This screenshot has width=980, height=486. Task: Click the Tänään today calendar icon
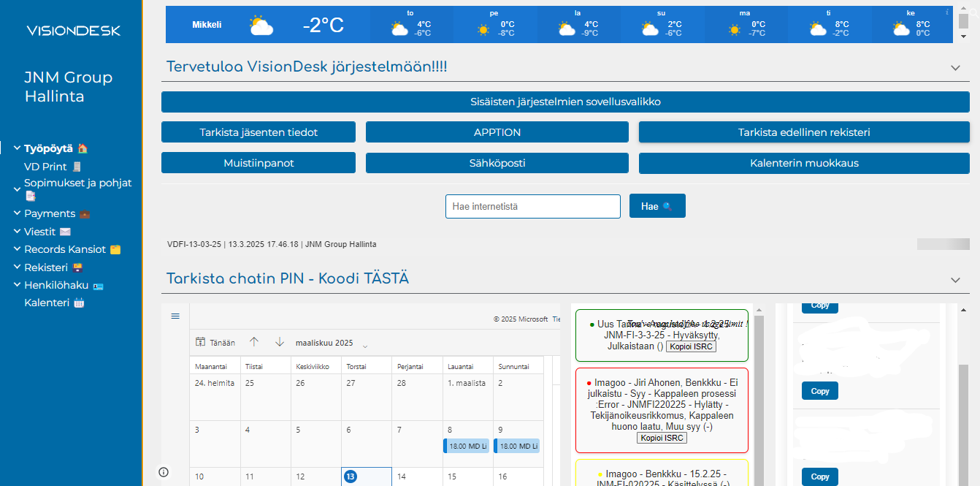[201, 342]
